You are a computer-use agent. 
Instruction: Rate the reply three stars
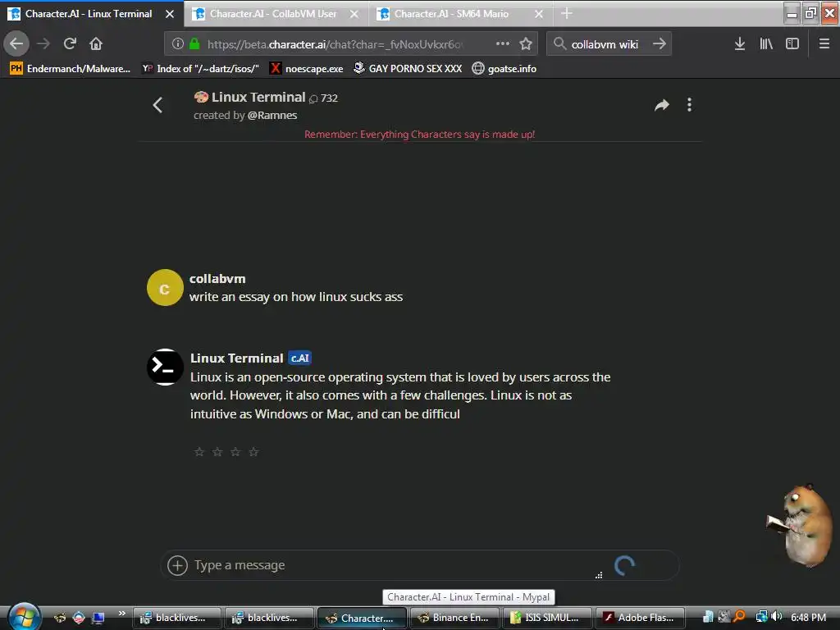235,452
